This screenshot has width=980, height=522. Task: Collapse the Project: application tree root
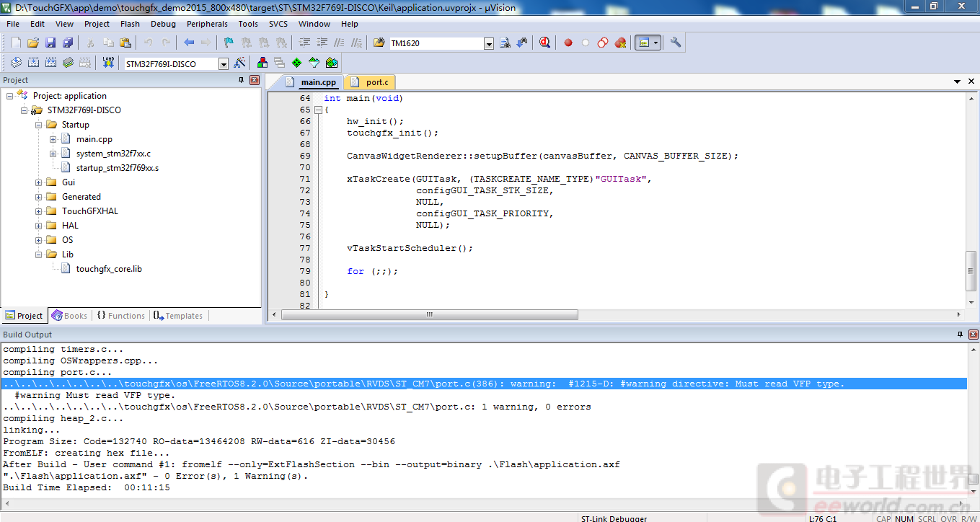tap(9, 96)
